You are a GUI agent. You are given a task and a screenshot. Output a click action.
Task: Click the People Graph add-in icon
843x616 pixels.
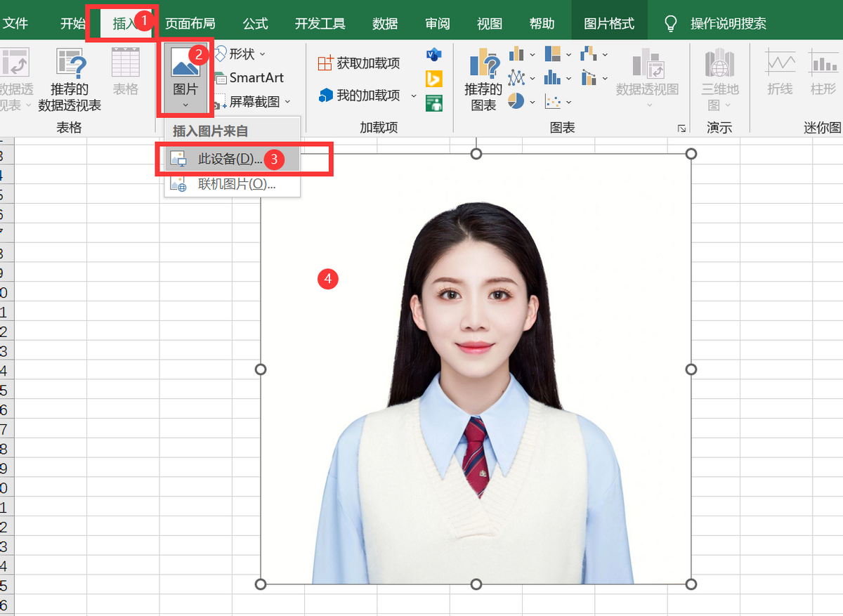click(x=433, y=103)
